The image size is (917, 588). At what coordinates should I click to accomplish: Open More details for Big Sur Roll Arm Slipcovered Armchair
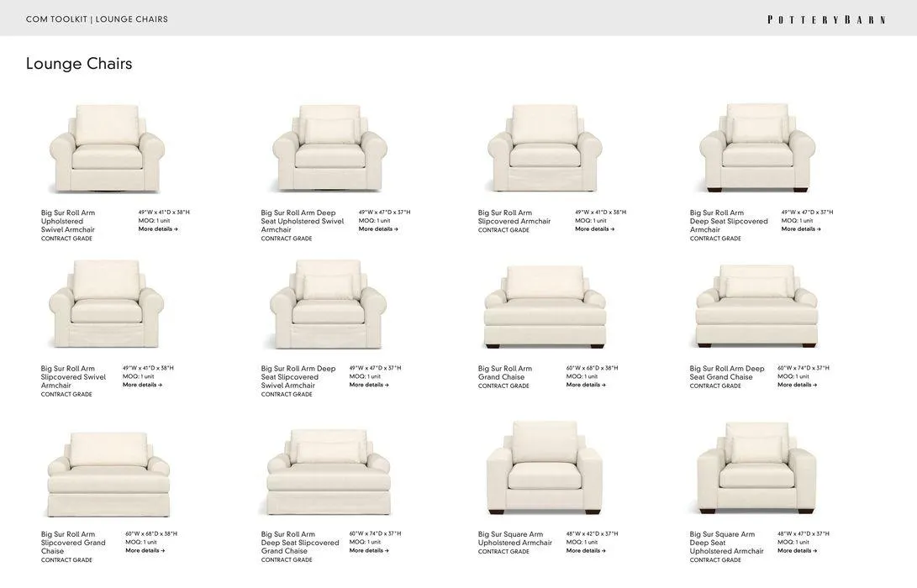click(x=594, y=229)
